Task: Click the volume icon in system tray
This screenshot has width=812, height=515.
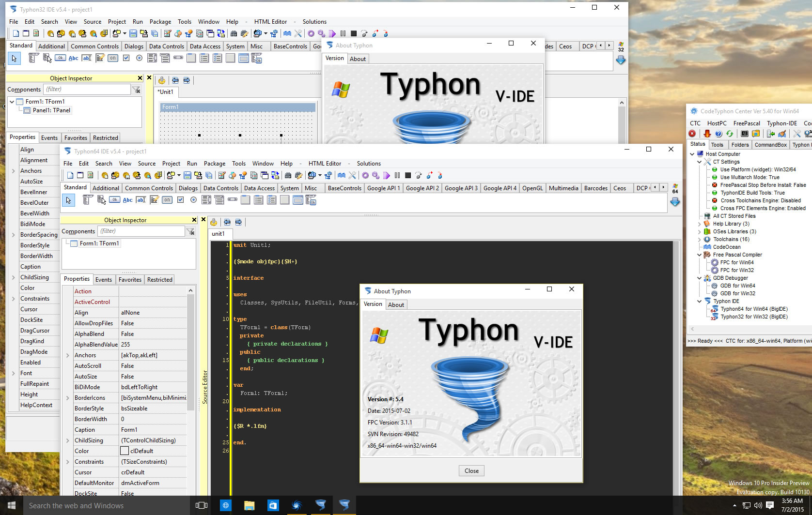Action: (x=758, y=505)
